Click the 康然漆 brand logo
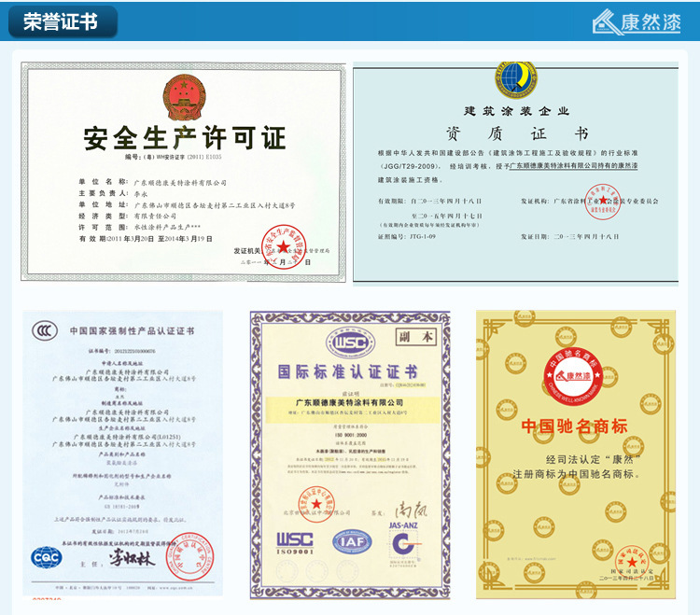 tap(637, 21)
